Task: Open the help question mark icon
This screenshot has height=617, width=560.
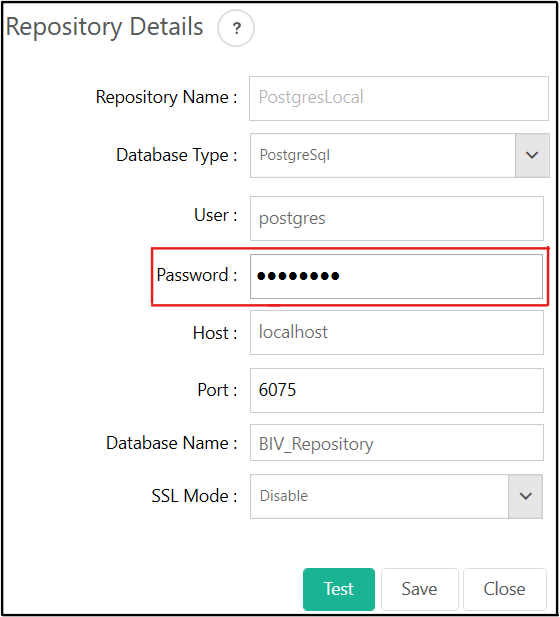Action: (236, 28)
